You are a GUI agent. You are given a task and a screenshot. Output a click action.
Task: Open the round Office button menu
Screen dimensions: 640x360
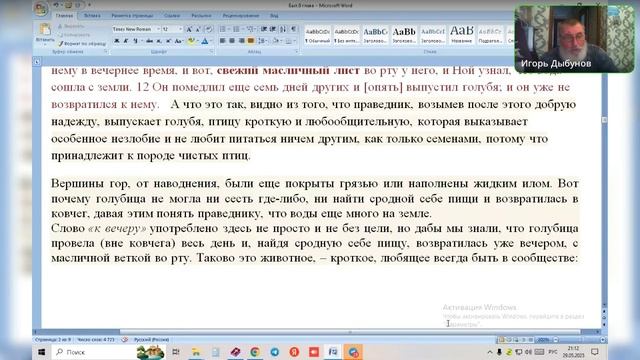[x=41, y=9]
